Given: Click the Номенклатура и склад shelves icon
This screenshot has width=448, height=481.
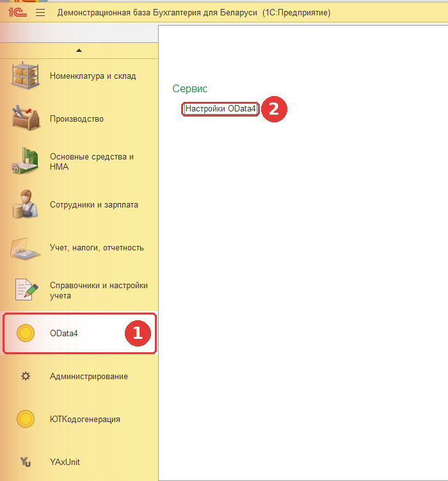Looking at the screenshot, I should tap(26, 76).
